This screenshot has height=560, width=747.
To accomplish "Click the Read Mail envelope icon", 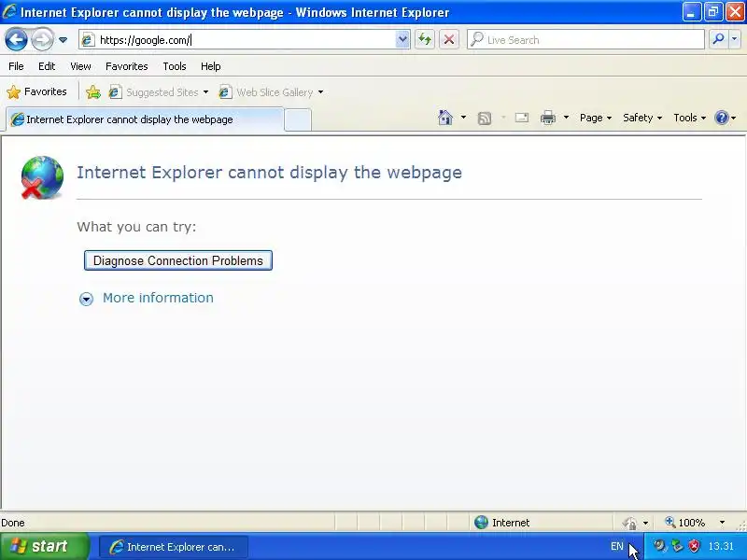I will pyautogui.click(x=522, y=118).
